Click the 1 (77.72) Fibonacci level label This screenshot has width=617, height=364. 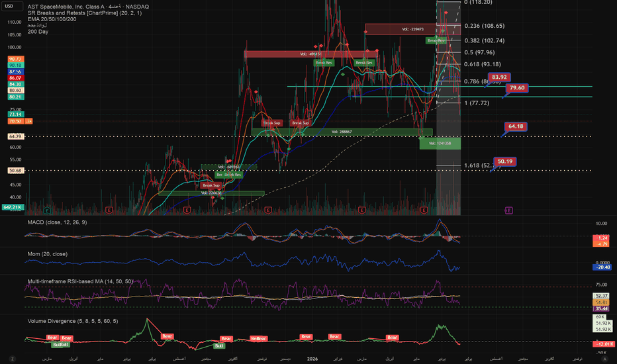(477, 103)
